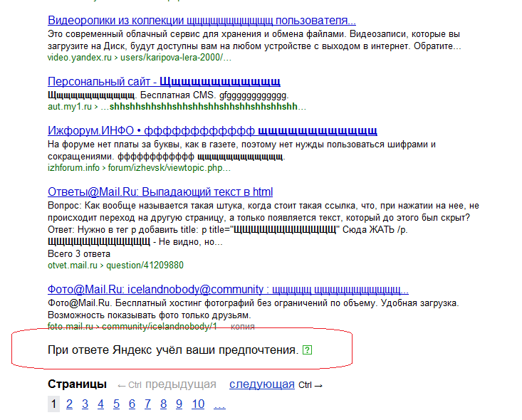Go to results page 9
Viewport: 522px width, 420px height.
click(x=179, y=404)
